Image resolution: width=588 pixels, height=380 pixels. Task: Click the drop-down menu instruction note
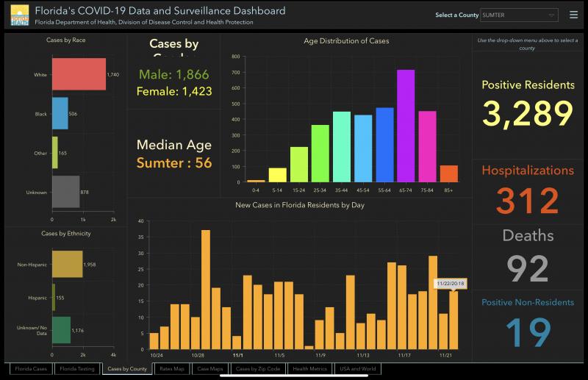(527, 44)
